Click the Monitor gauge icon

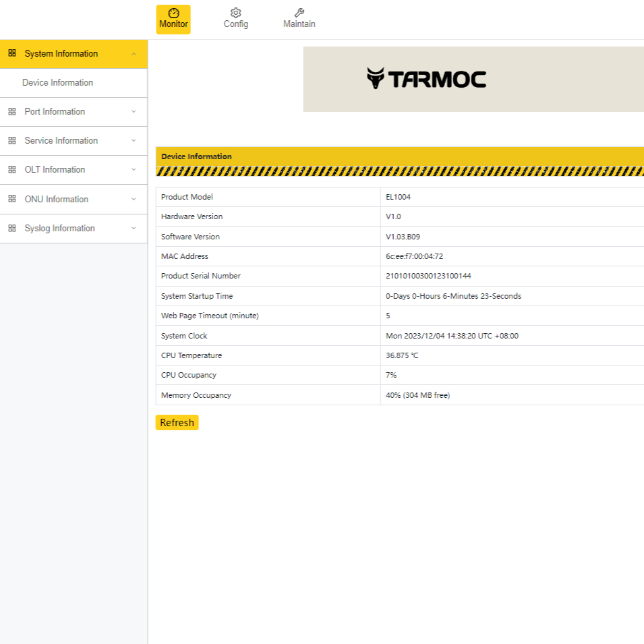click(x=173, y=13)
